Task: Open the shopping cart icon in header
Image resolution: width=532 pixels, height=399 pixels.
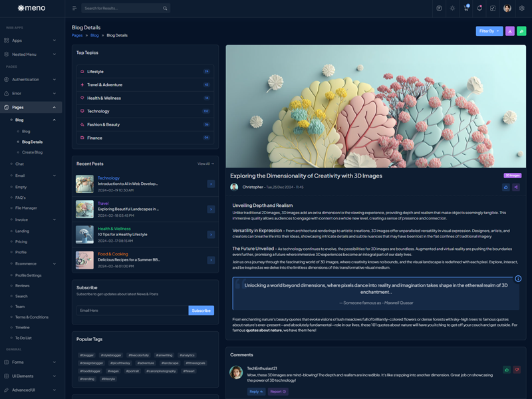Action: point(466,9)
